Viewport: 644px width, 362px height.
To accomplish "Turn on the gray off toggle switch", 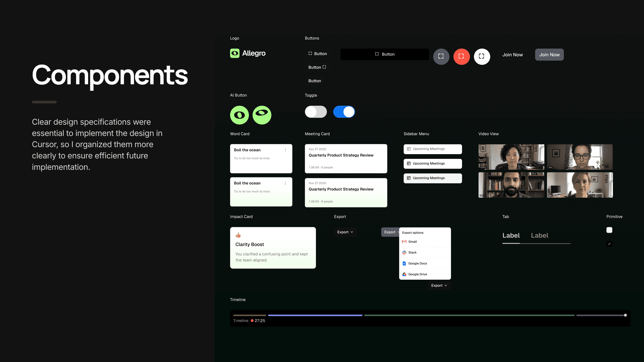I will [x=316, y=112].
